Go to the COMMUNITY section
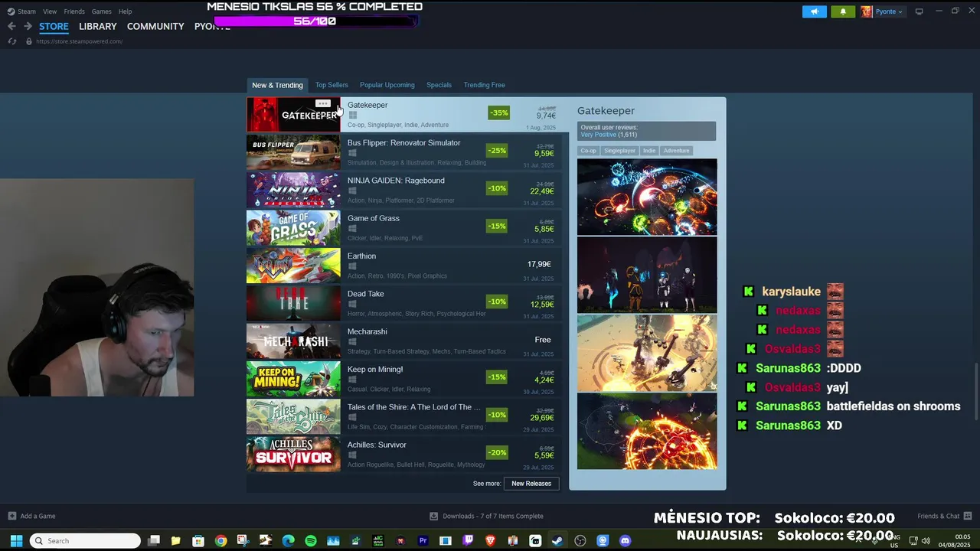This screenshot has width=980, height=551. click(155, 26)
